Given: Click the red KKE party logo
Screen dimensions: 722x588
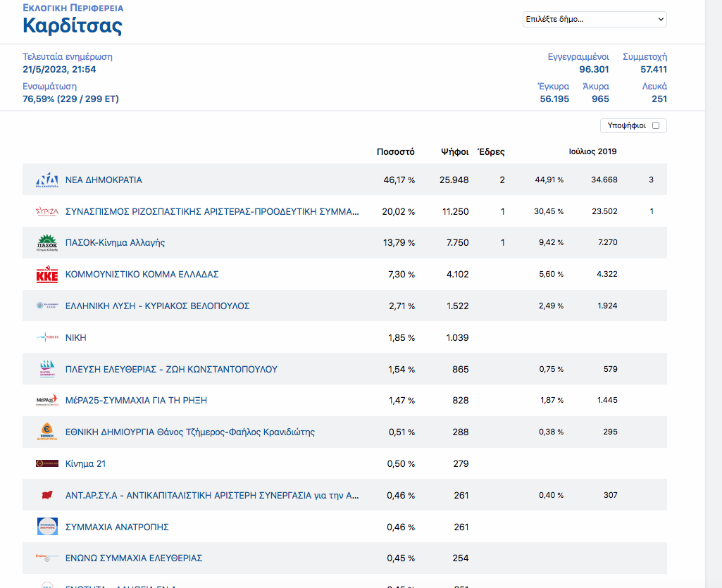Looking at the screenshot, I should click(x=47, y=275).
